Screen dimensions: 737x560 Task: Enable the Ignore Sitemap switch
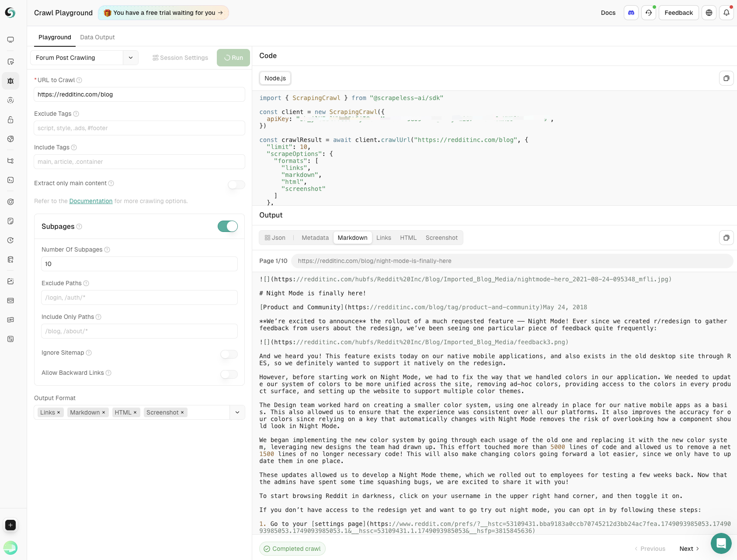[x=229, y=354]
